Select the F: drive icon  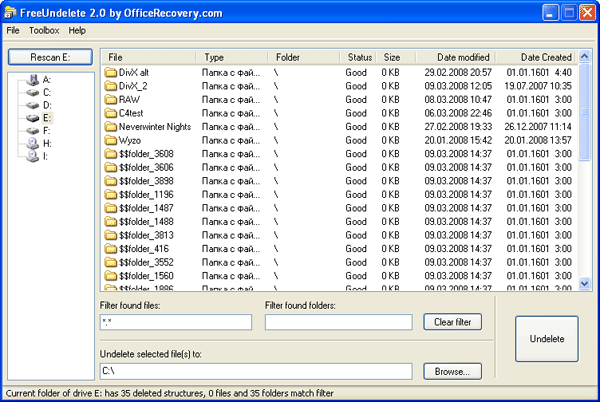(x=33, y=131)
